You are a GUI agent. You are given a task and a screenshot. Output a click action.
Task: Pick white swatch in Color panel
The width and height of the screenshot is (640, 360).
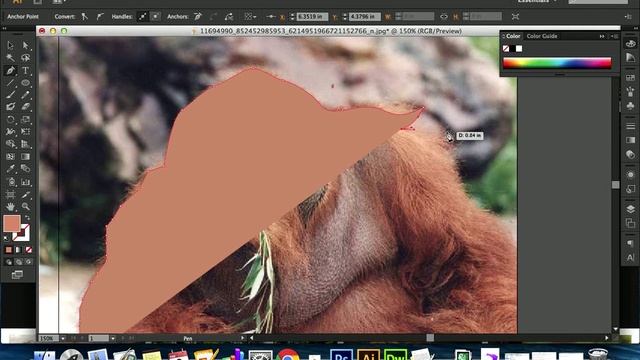pyautogui.click(x=519, y=49)
